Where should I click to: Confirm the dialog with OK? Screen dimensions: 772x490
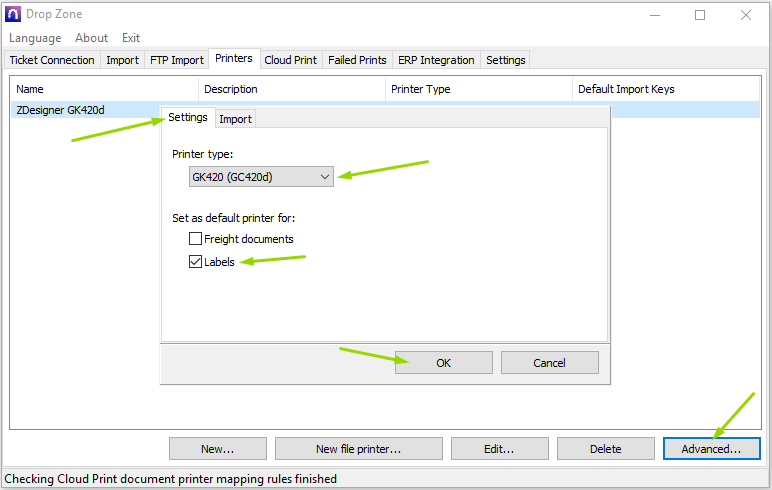(x=444, y=363)
